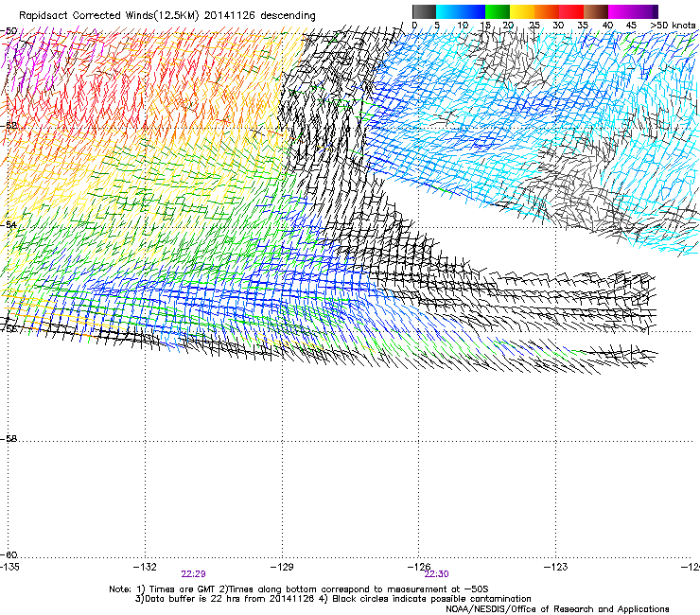
Task: Click the latitude label '-52'
Action: point(9,126)
